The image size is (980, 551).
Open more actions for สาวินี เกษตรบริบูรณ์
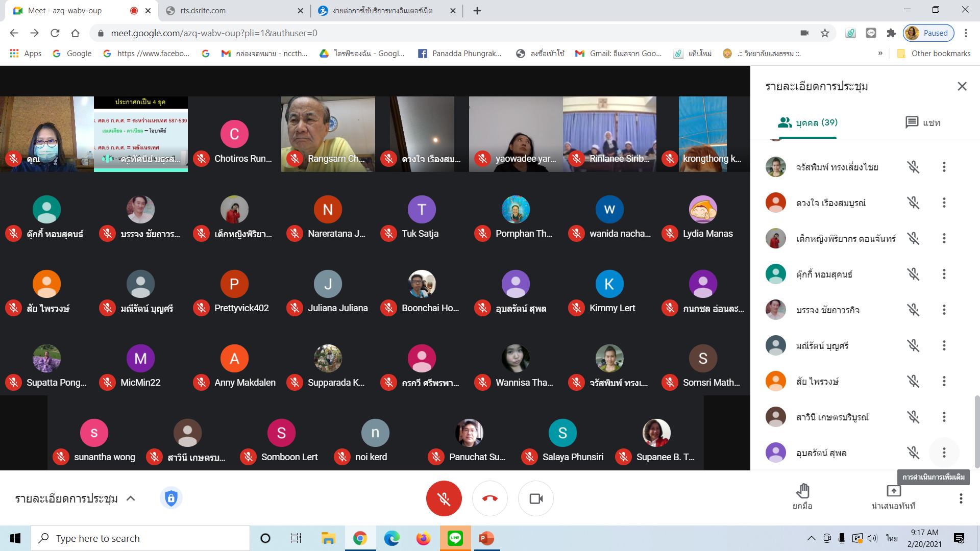coord(944,417)
